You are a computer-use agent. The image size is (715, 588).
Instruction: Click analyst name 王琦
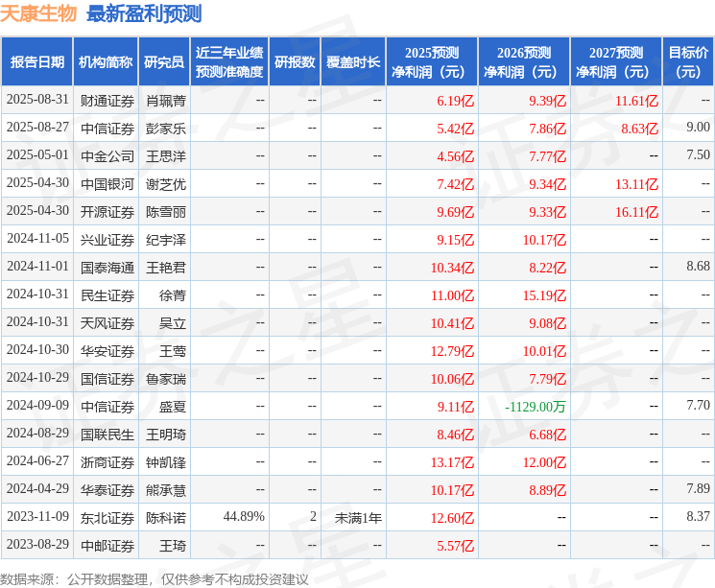(x=173, y=546)
